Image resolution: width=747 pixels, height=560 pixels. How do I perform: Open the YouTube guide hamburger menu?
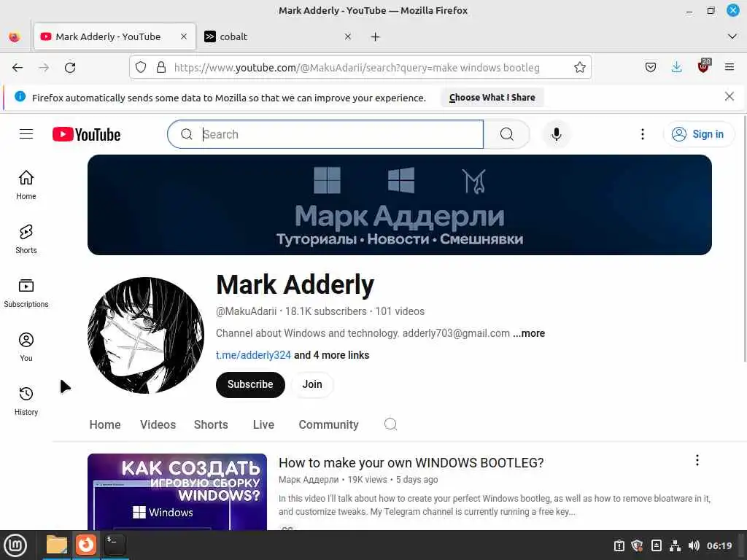tap(26, 134)
